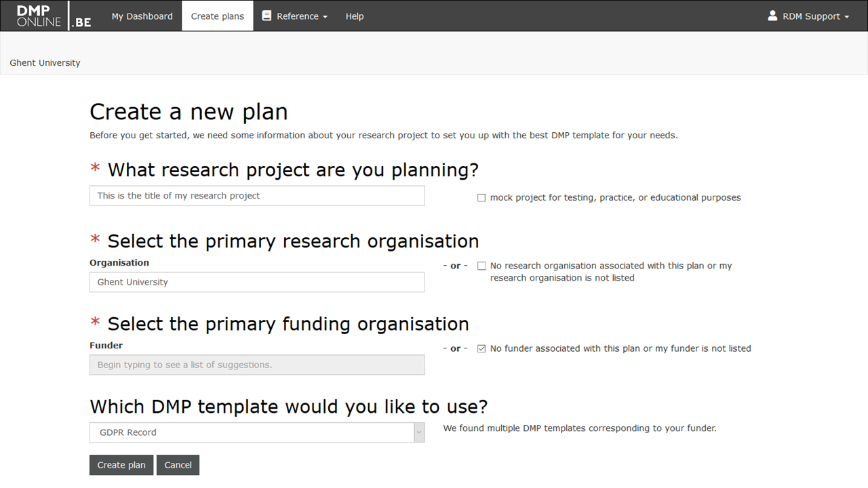This screenshot has height=488, width=868.
Task: Click the dropdown arrow of template selector
Action: [419, 432]
